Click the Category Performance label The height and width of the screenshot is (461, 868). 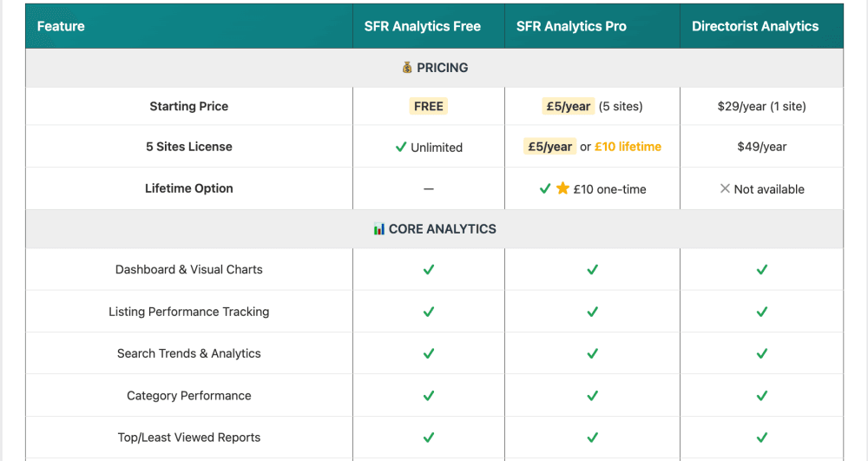[188, 396]
